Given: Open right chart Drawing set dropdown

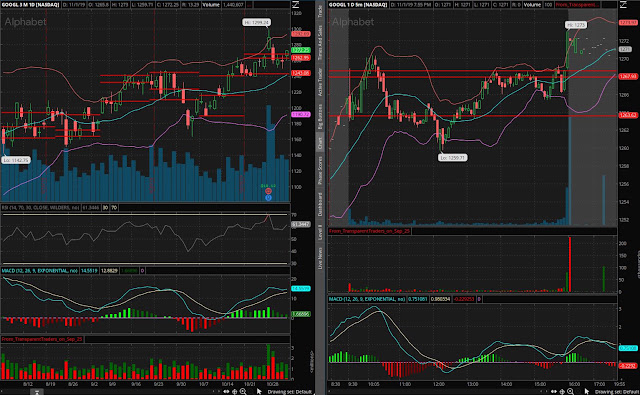Looking at the screenshot, I should 616,392.
